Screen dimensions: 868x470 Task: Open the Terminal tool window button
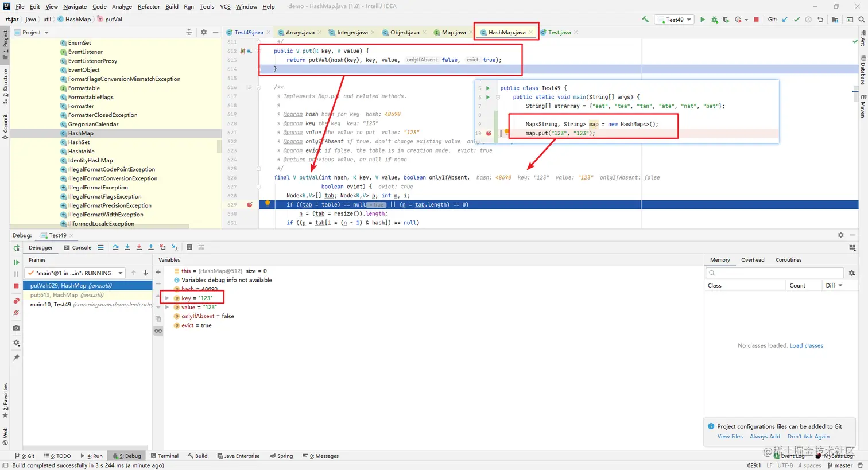click(165, 456)
